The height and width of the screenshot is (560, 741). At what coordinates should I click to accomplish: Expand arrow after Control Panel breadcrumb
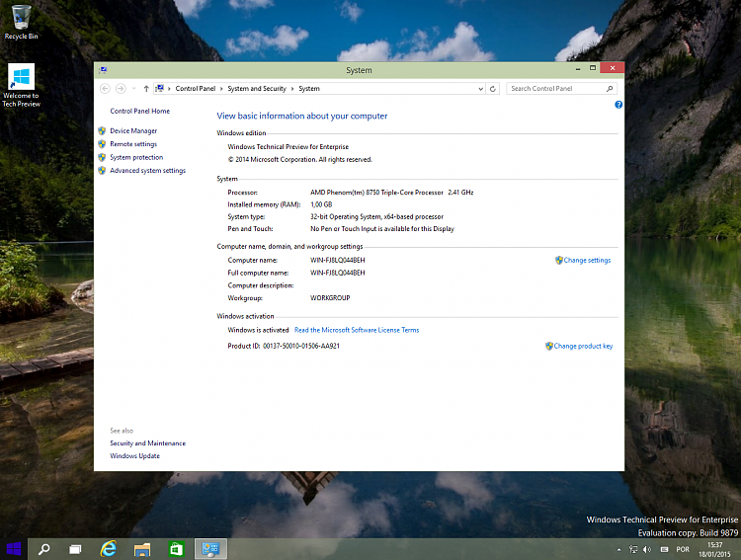point(221,88)
